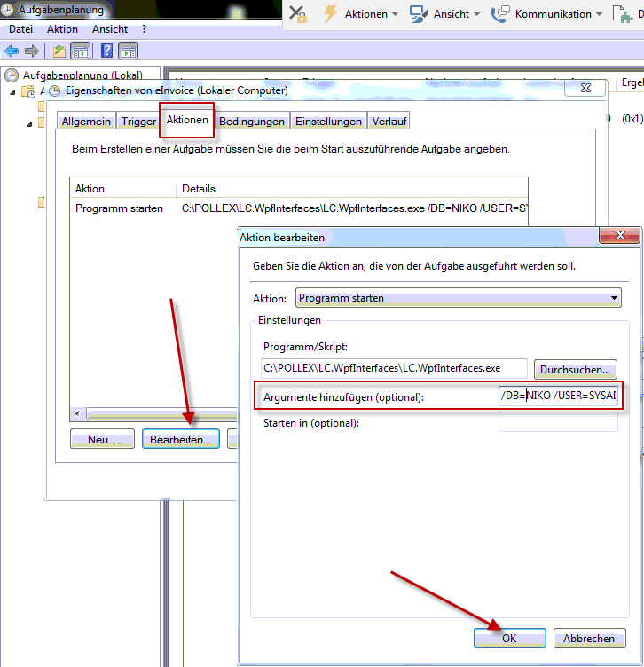Click the Bearbeiten... button

(180, 439)
